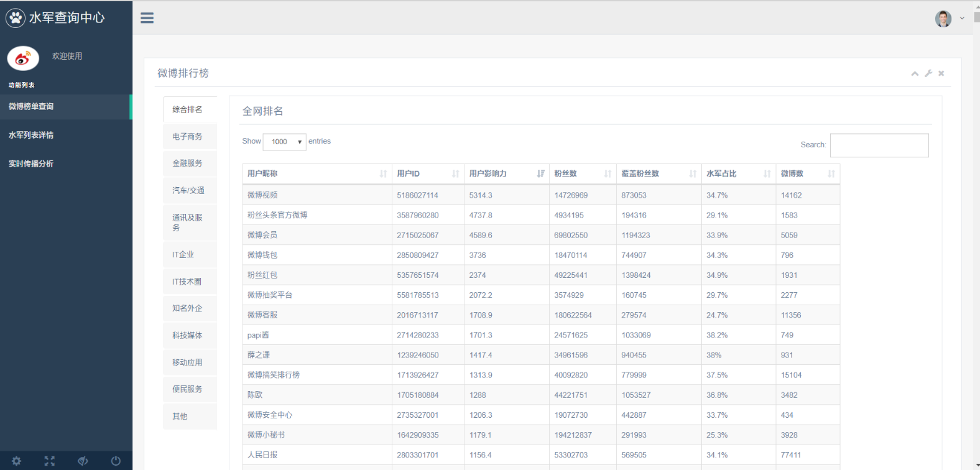The image size is (980, 470).
Task: Click user name papi酱
Action: pos(258,335)
